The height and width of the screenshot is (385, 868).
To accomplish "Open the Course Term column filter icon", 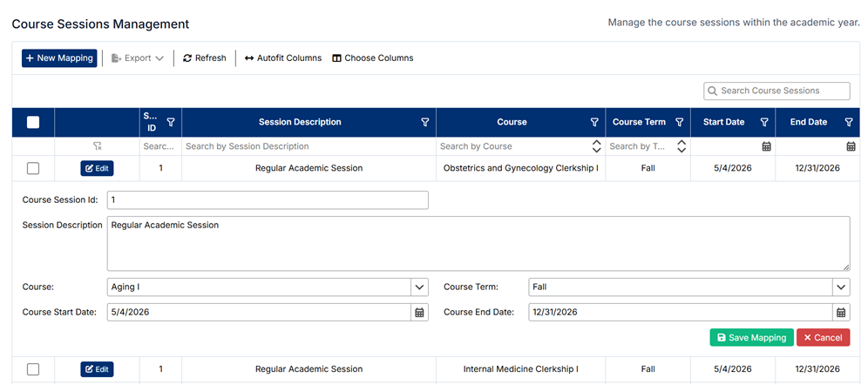I will (679, 123).
